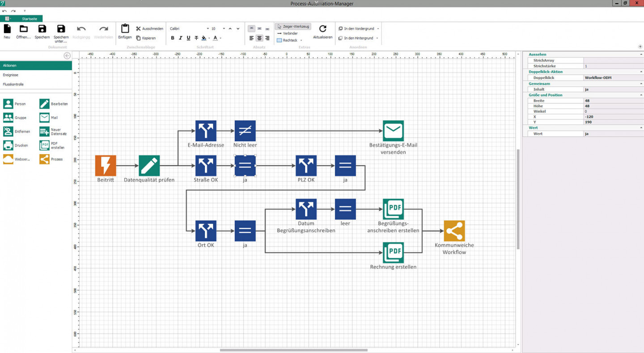The width and height of the screenshot is (644, 353).
Task: Select the Datum Begrüßungsanschreiben branch node
Action: 306,209
